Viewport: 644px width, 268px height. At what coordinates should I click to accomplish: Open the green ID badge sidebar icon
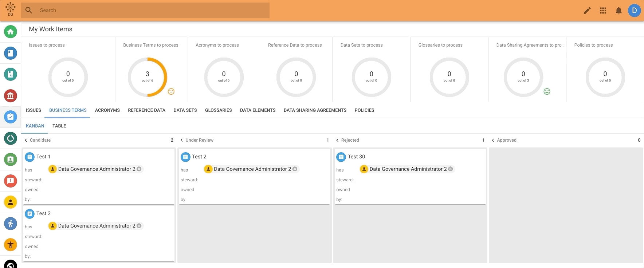pos(11,159)
